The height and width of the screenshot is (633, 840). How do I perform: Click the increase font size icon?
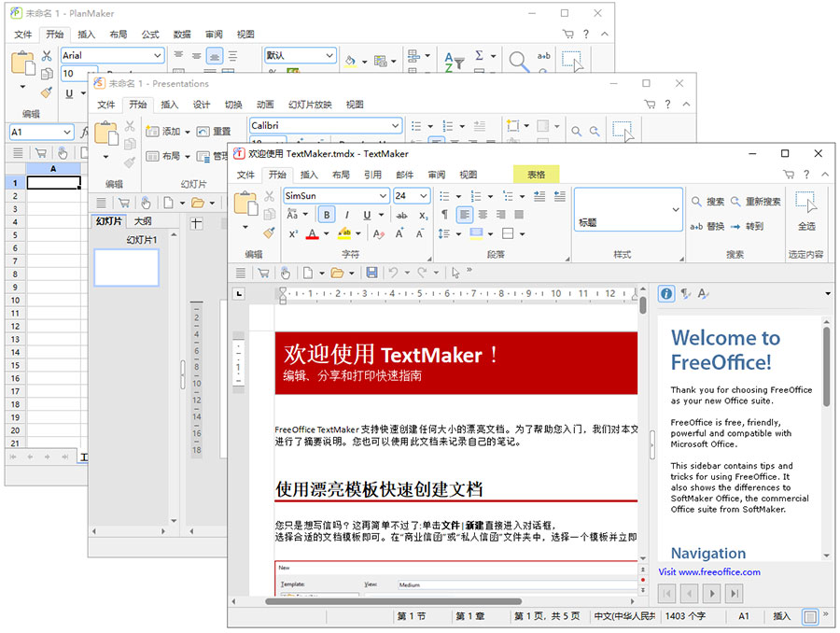tap(399, 233)
